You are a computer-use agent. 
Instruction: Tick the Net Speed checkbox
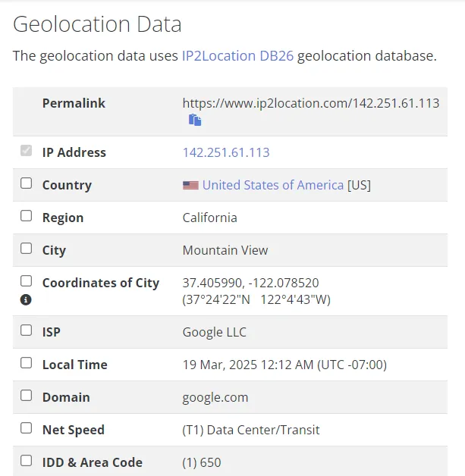pyautogui.click(x=27, y=428)
